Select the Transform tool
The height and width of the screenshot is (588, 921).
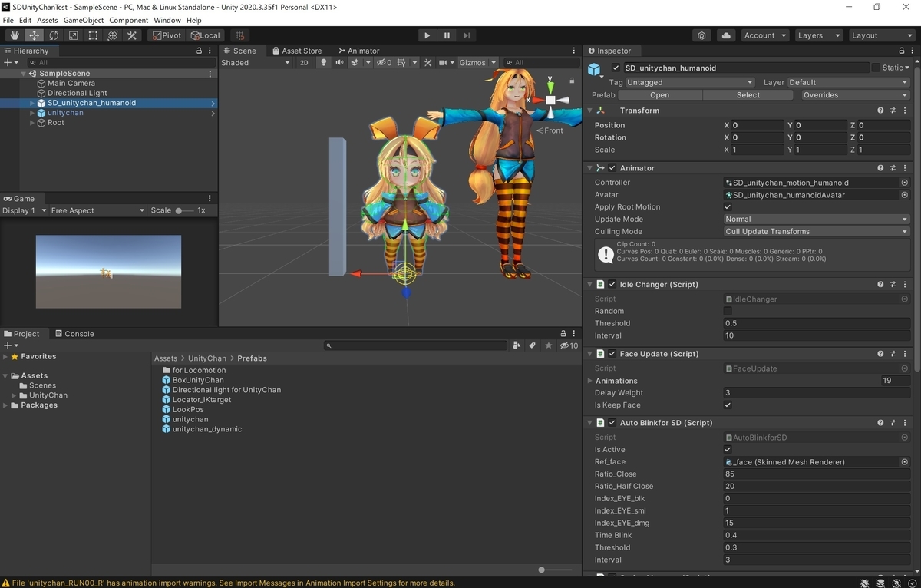(x=113, y=35)
